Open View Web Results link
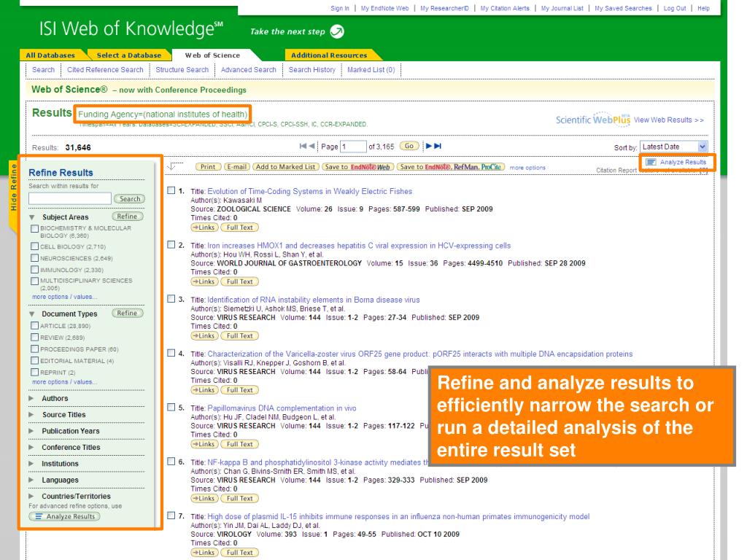Image resolution: width=747 pixels, height=560 pixels. tap(668, 120)
